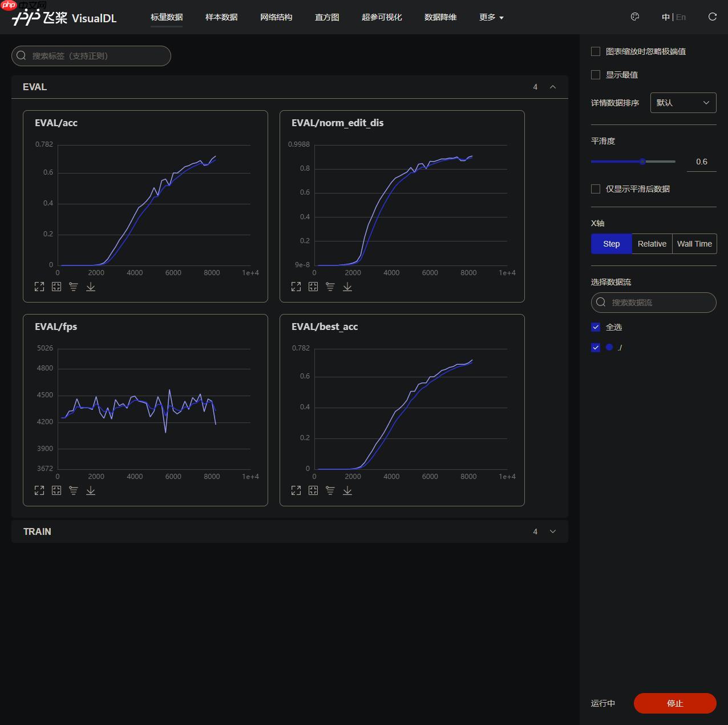
Task: Maximize the EVAL/fps chart
Action: [x=39, y=490]
